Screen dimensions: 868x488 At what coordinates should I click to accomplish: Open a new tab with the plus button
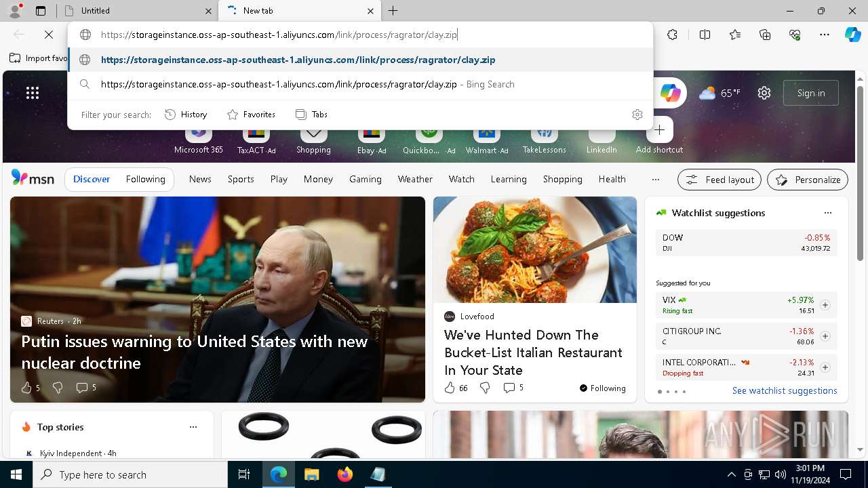click(x=393, y=11)
